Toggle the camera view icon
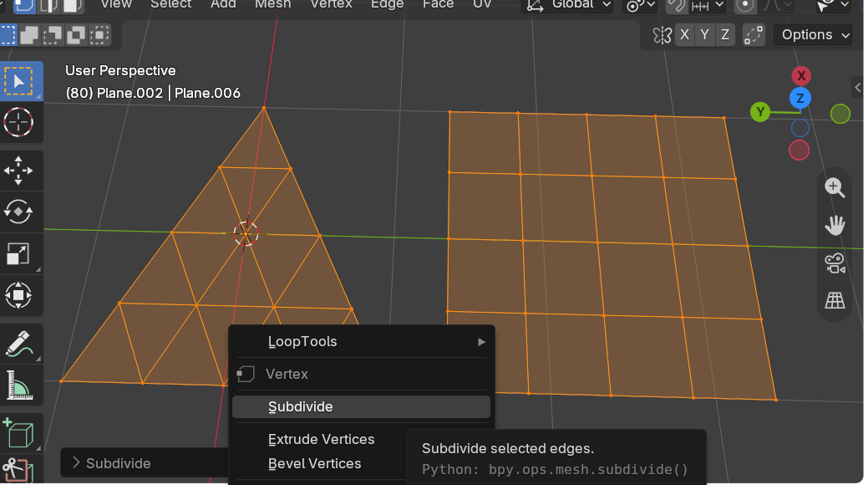Screen dimensions: 868x485 (835, 263)
